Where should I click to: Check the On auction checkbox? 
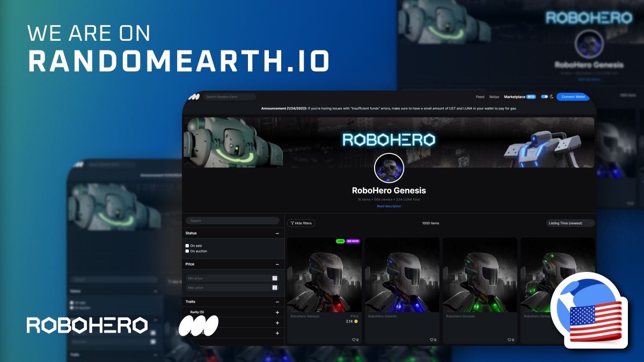pyautogui.click(x=187, y=251)
